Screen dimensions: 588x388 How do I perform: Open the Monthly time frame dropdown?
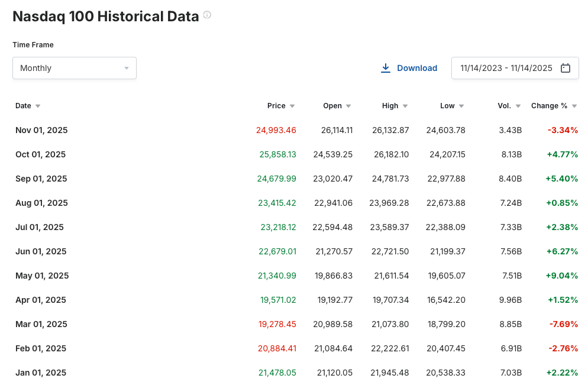(75, 68)
